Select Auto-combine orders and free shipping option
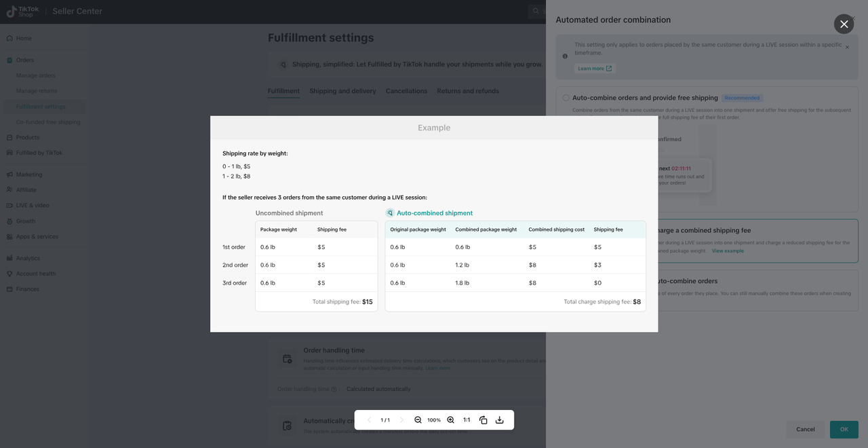868x448 pixels. 566,98
